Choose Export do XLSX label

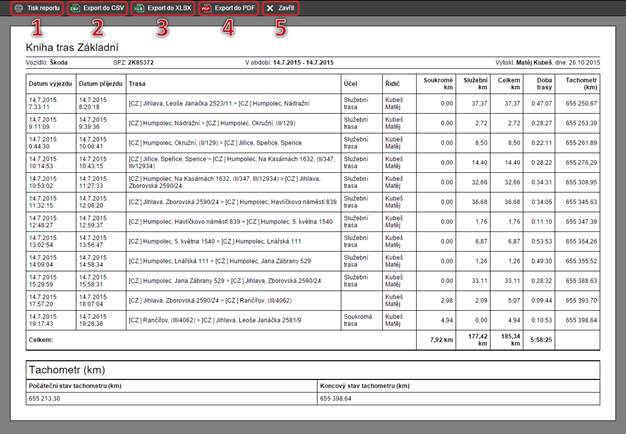(x=169, y=8)
